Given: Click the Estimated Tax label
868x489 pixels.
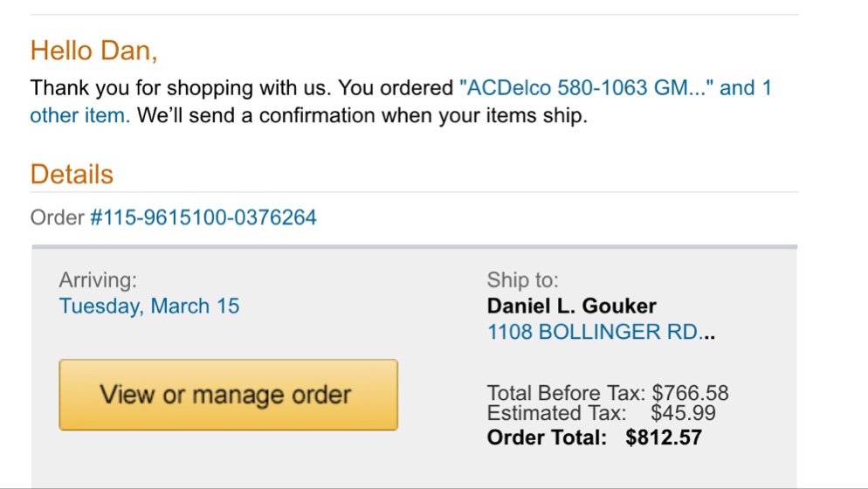Looking at the screenshot, I should 556,413.
